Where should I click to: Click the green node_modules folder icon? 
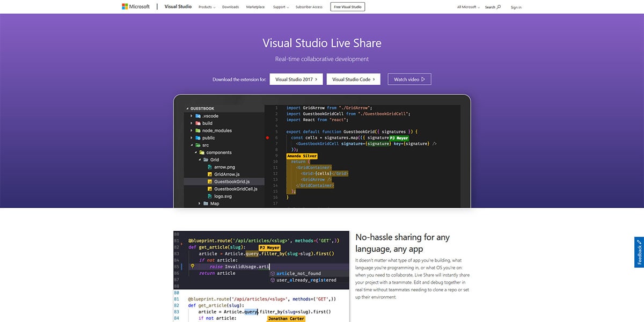click(x=198, y=130)
